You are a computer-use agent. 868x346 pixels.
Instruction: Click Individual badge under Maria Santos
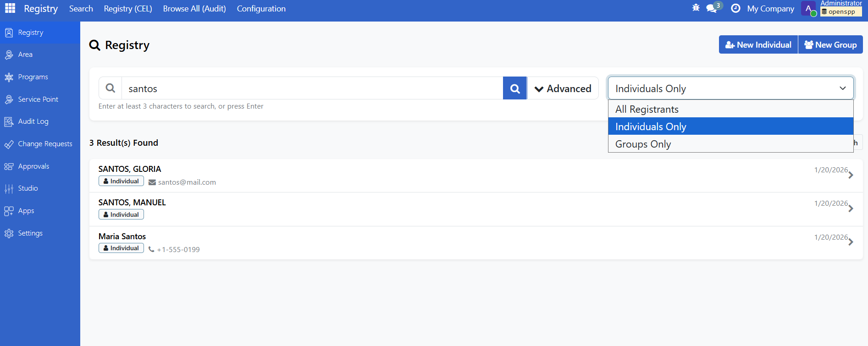[121, 248]
